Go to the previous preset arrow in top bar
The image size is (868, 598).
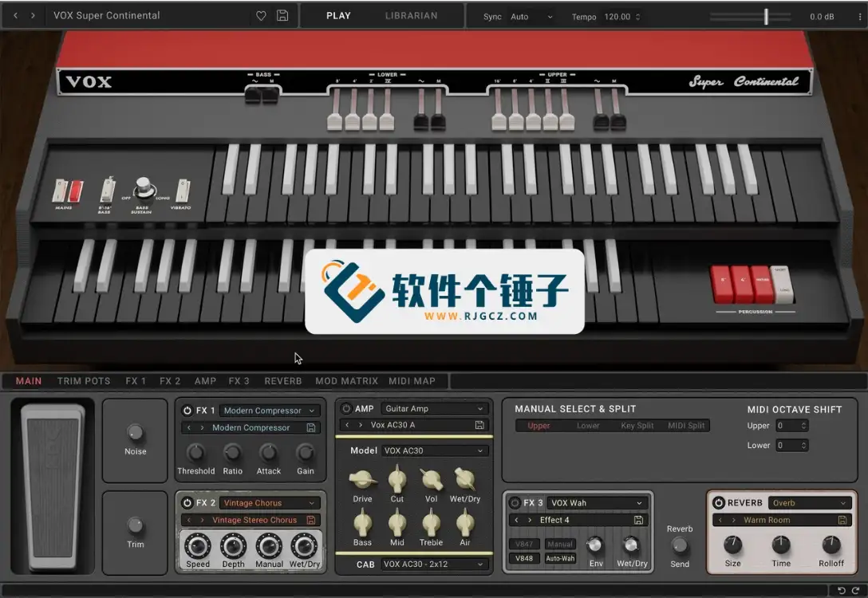(x=15, y=15)
